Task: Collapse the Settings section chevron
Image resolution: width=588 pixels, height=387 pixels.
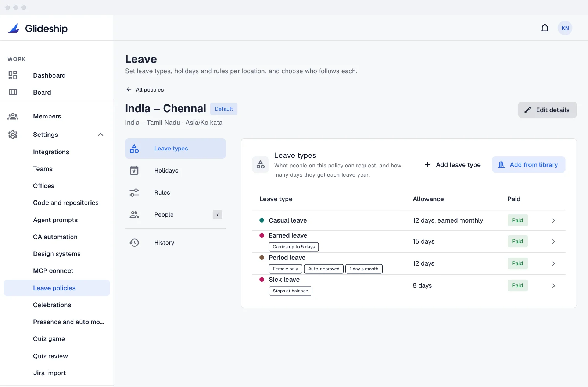Action: coord(100,135)
